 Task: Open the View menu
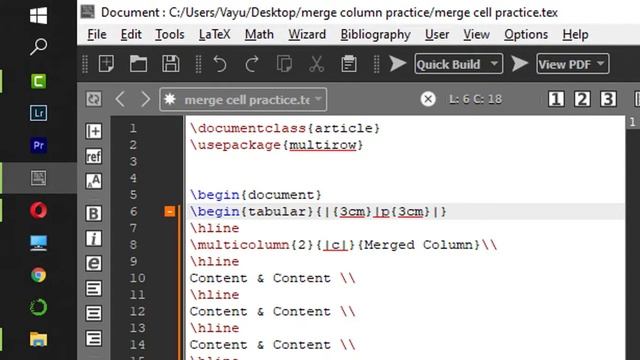[476, 34]
